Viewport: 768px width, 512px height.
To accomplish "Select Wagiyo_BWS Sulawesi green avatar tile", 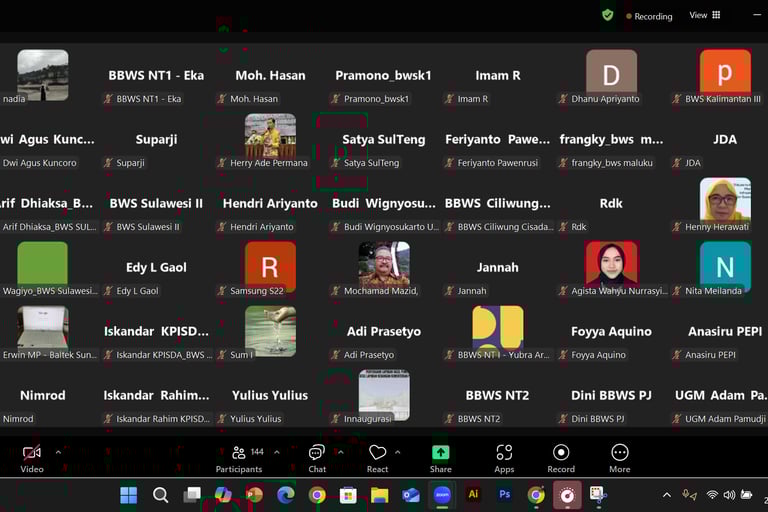I will point(43,265).
